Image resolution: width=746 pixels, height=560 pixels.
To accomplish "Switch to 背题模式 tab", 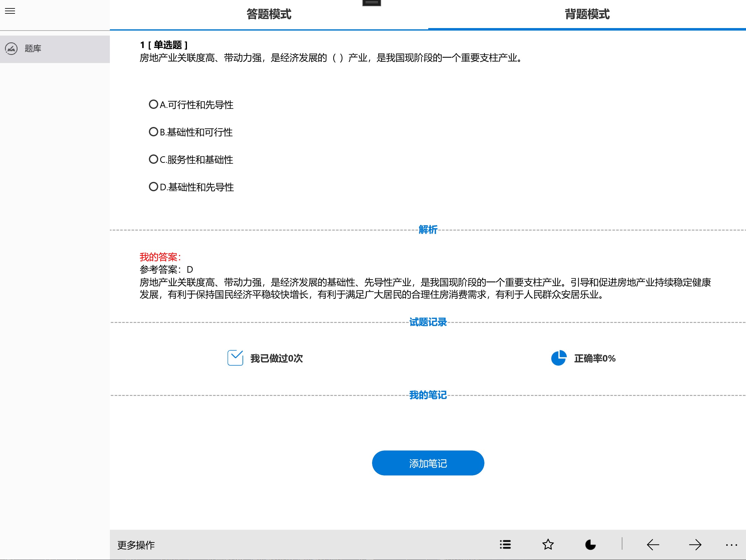I will 587,14.
